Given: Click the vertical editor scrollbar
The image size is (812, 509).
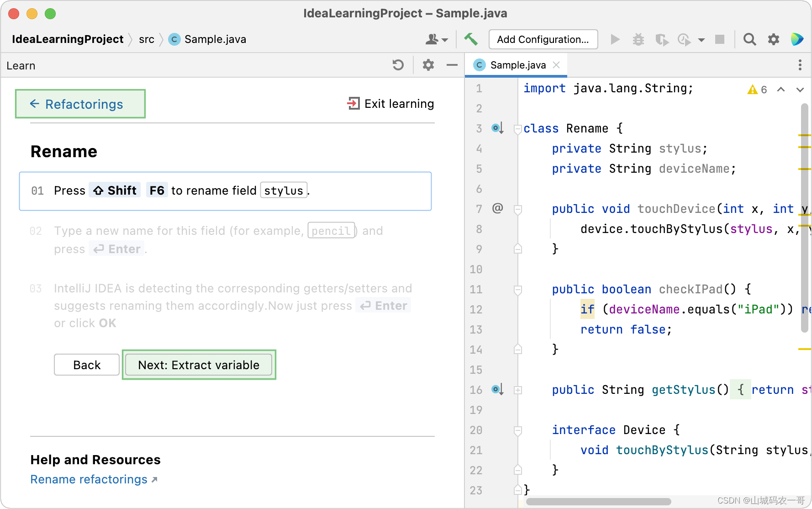Looking at the screenshot, I should 805,218.
